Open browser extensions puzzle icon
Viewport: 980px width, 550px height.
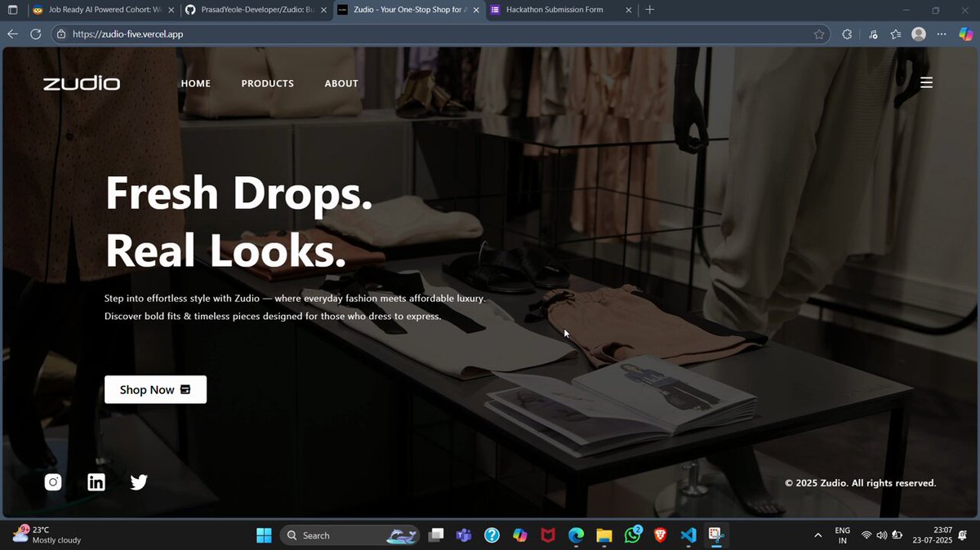(x=847, y=34)
